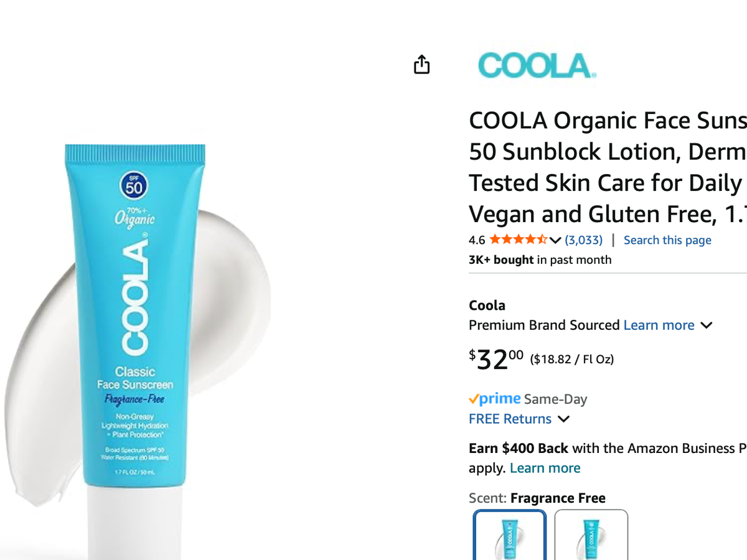Open Learn more under Amazon Business offer
This screenshot has height=560, width=747.
[x=545, y=468]
